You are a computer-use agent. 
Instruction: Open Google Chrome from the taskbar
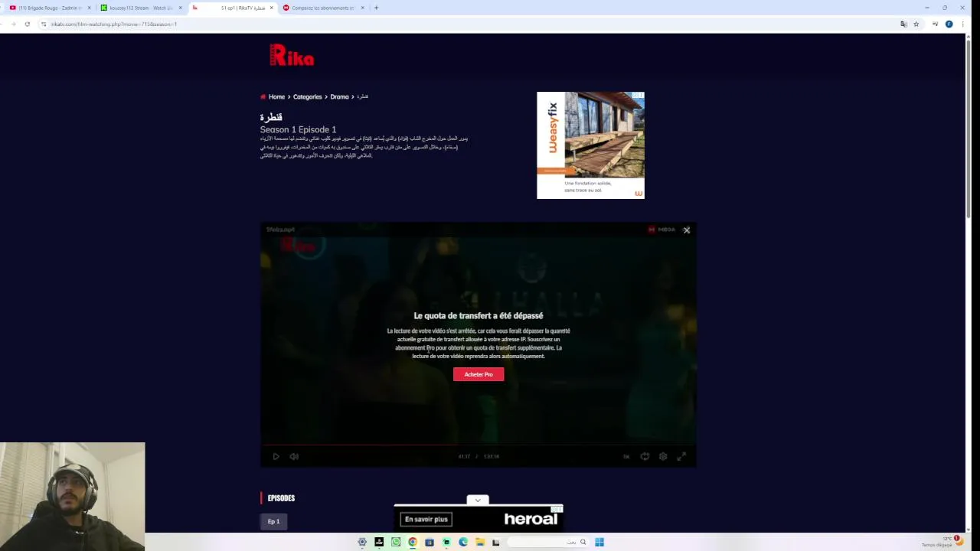coord(413,542)
